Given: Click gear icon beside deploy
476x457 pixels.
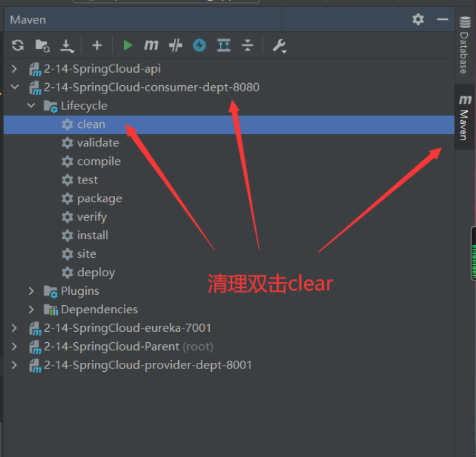Looking at the screenshot, I should click(67, 272).
